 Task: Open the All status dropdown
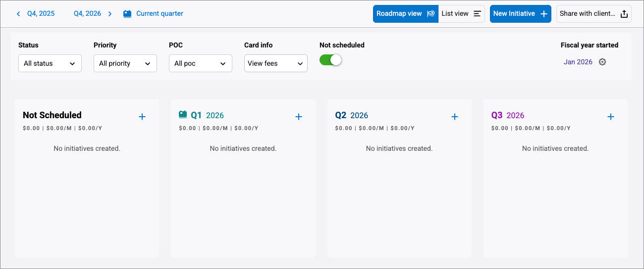point(50,63)
